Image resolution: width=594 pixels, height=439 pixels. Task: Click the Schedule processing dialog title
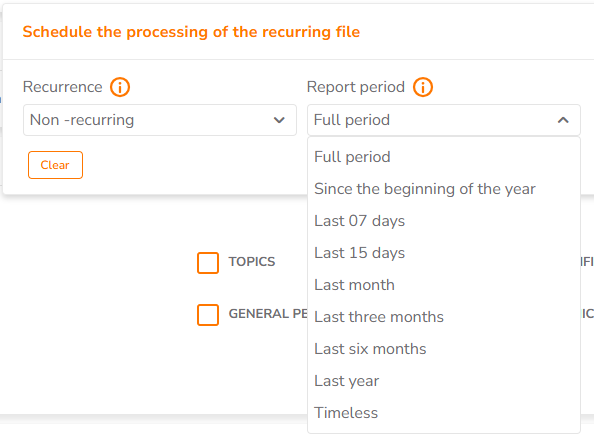click(x=191, y=32)
